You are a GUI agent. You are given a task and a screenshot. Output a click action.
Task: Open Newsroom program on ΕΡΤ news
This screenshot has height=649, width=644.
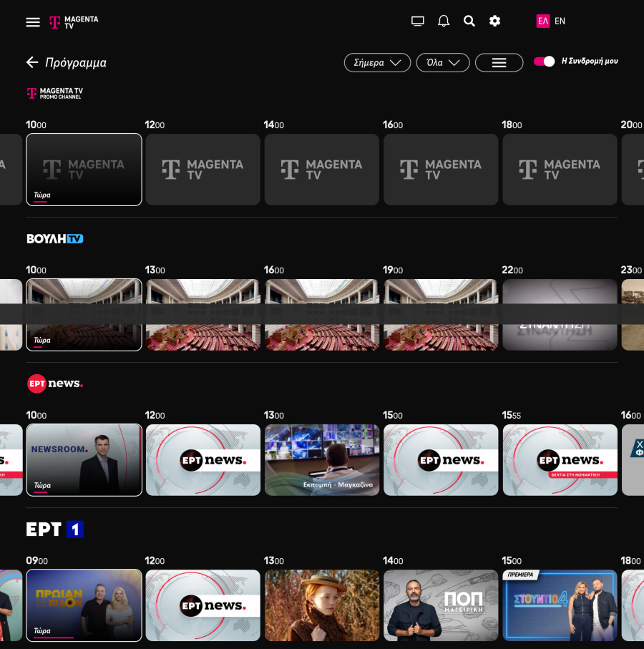click(84, 460)
